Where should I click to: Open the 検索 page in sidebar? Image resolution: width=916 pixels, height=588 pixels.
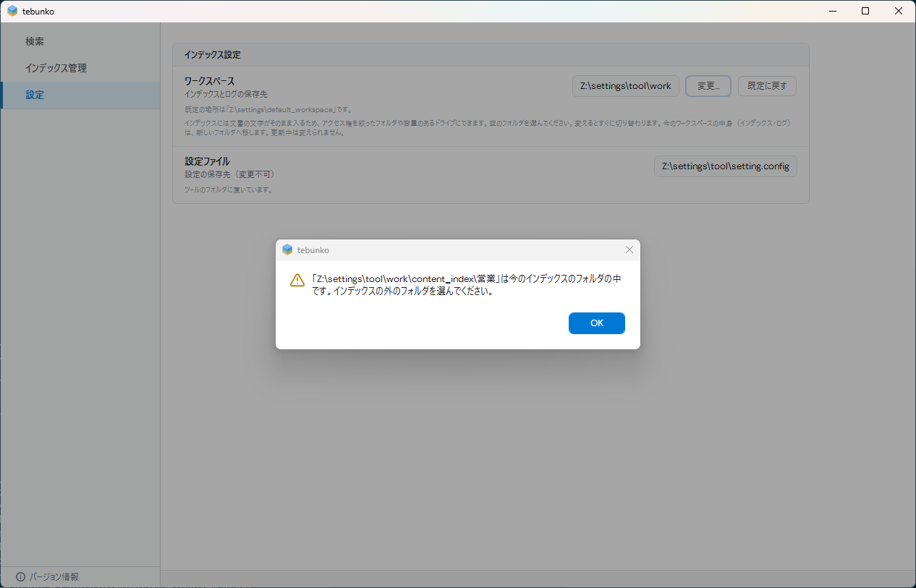tap(80, 42)
